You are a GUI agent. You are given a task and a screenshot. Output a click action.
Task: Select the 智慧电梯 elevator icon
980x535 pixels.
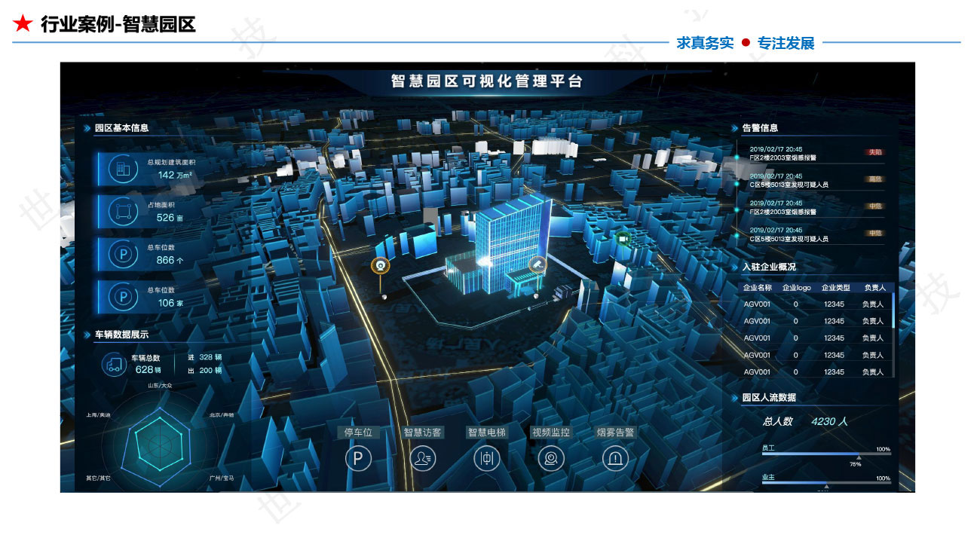[x=486, y=458]
